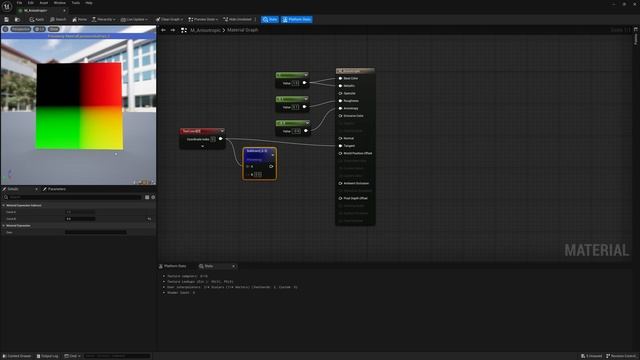This screenshot has width=640, height=360.
Task: Open the Show dropdown in viewport
Action: (53, 29)
